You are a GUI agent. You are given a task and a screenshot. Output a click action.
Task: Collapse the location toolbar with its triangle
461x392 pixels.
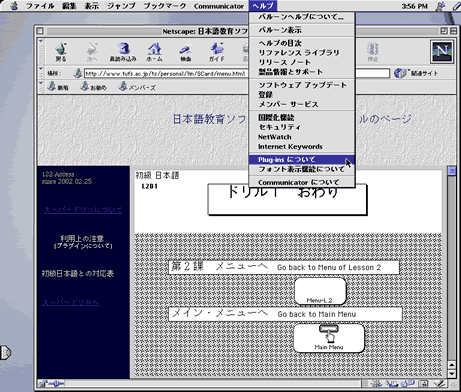click(x=41, y=69)
